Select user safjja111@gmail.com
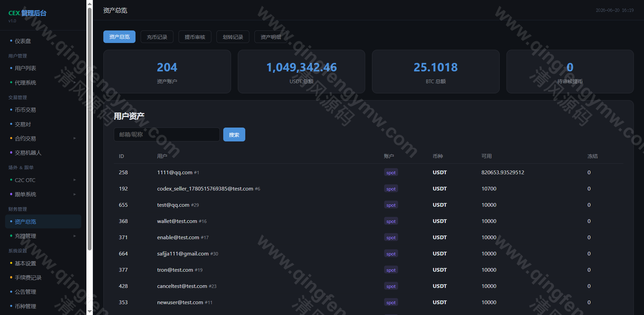 click(x=183, y=254)
